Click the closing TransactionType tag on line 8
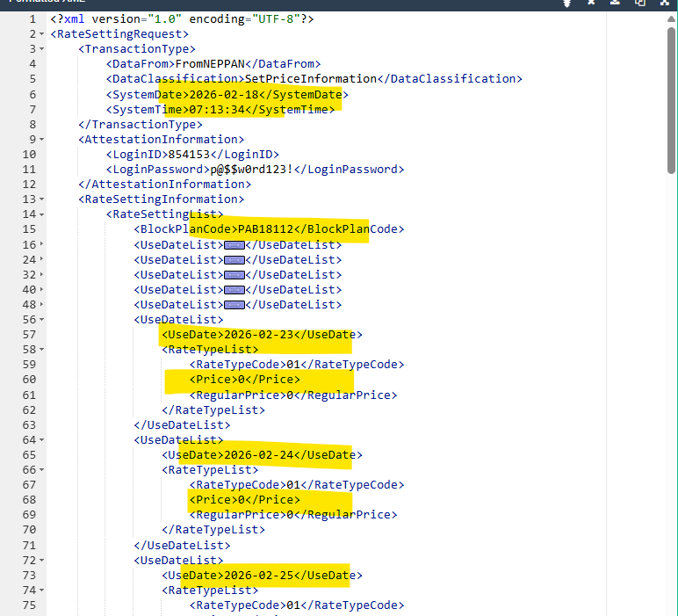 pos(141,125)
